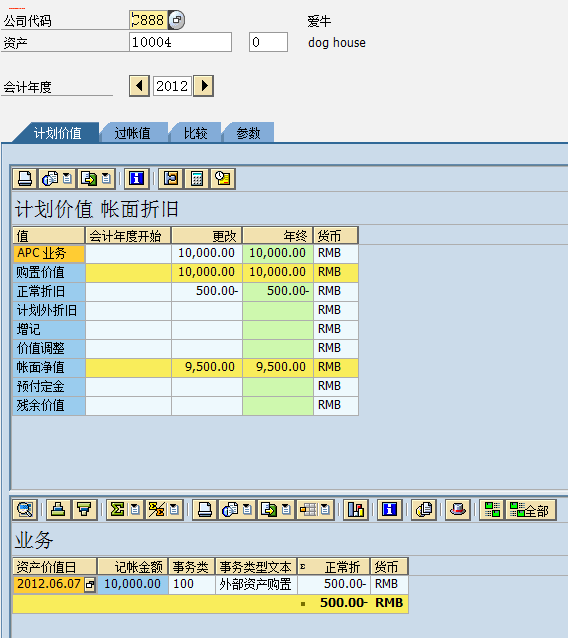Select the 2012.06.07 asset value date cell
The width and height of the screenshot is (568, 638).
pyautogui.click(x=49, y=584)
